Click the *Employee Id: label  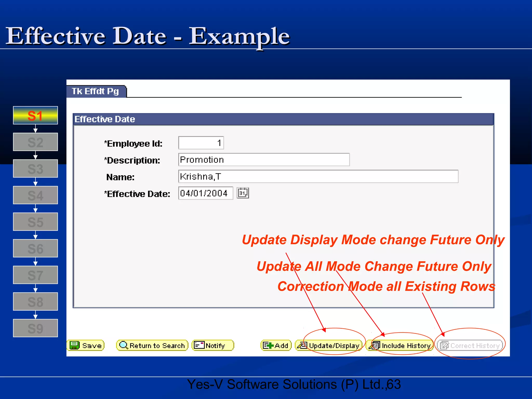(133, 144)
